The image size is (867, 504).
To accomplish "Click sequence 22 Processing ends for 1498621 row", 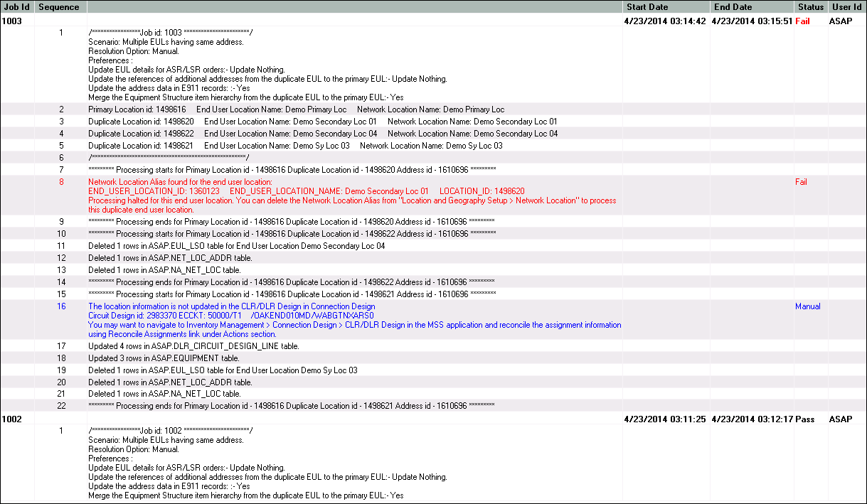I will pos(433,406).
